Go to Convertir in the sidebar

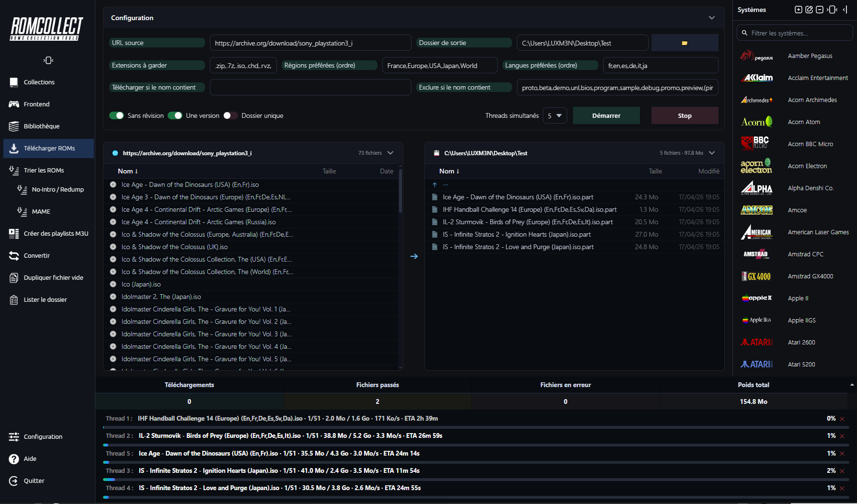pos(37,255)
